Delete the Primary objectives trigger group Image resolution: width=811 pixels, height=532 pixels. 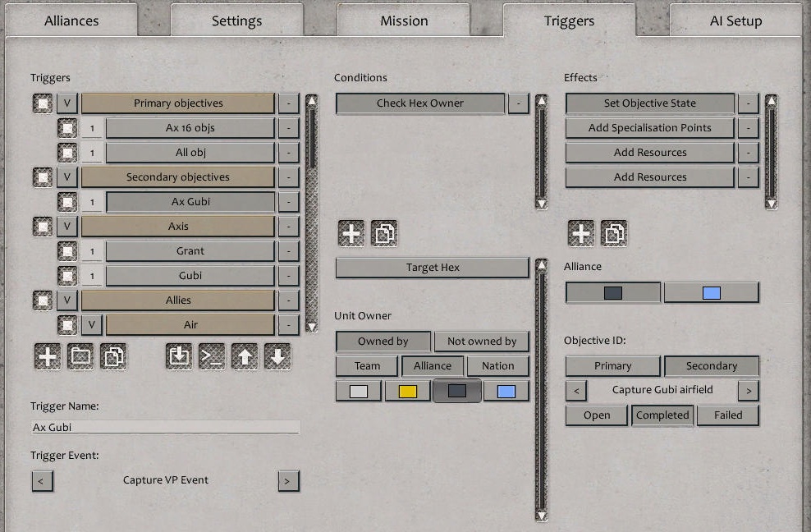point(289,103)
